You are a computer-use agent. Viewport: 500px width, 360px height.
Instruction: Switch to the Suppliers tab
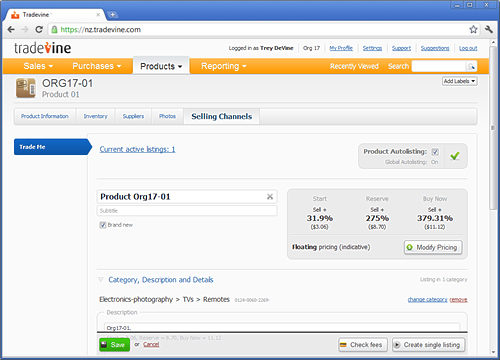pos(133,116)
